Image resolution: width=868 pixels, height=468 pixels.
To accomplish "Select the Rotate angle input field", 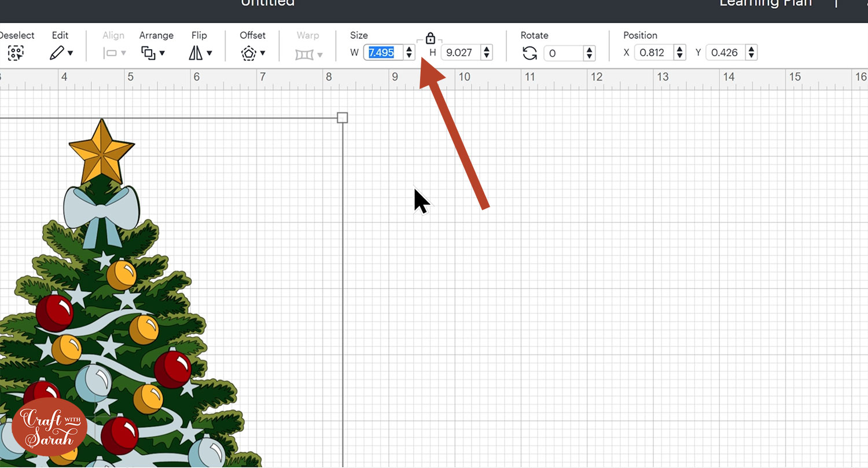I will tap(564, 53).
